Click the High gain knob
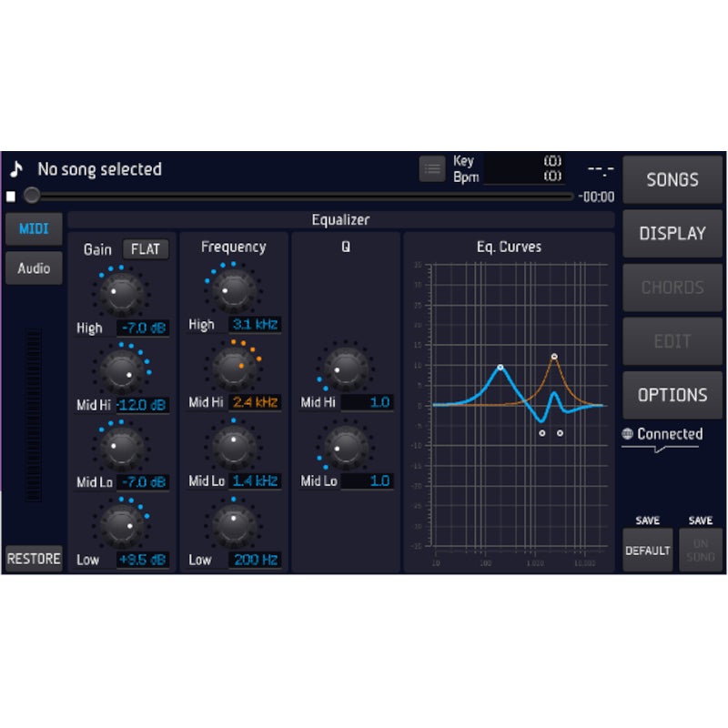Viewport: 728px width, 728px height. [122, 294]
